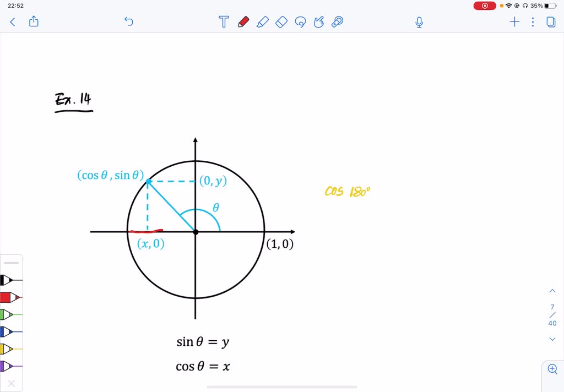Select the Text tool
Screen dimensions: 564x392
tap(223, 21)
